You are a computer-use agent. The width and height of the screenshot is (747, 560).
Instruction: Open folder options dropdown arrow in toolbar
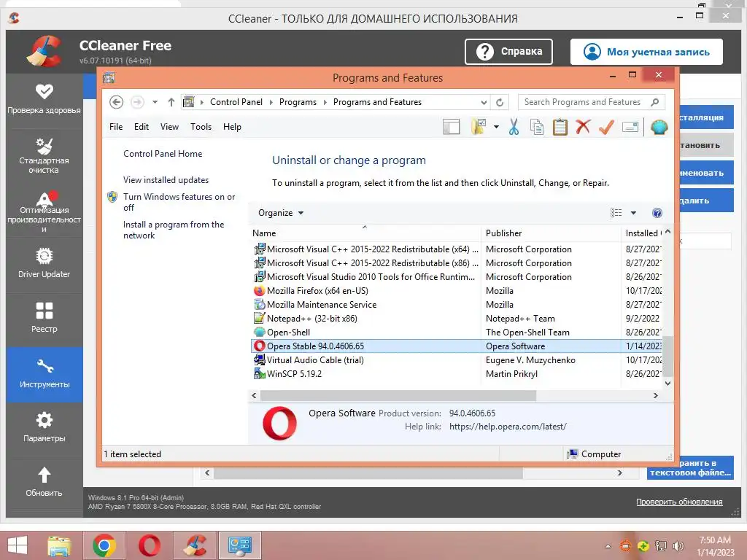tap(496, 127)
